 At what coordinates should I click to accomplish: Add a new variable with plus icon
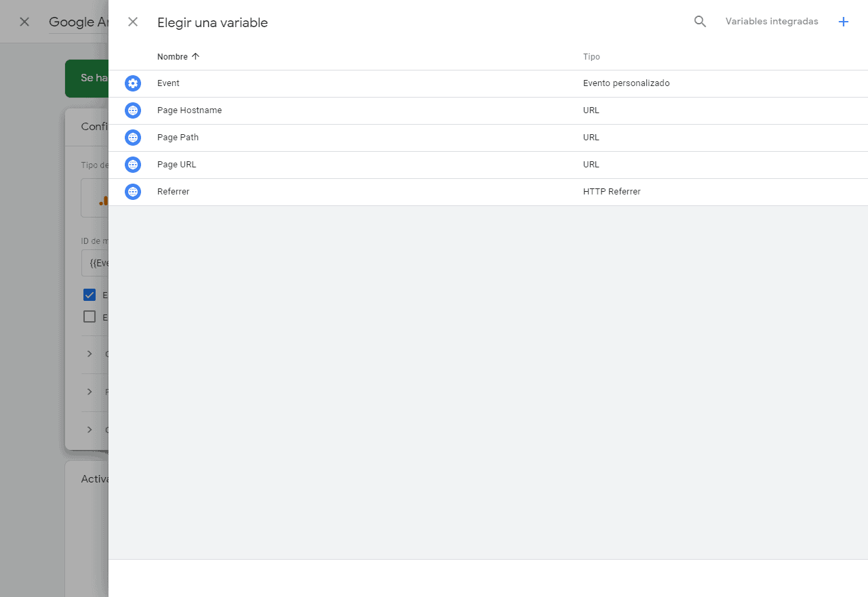pyautogui.click(x=844, y=22)
